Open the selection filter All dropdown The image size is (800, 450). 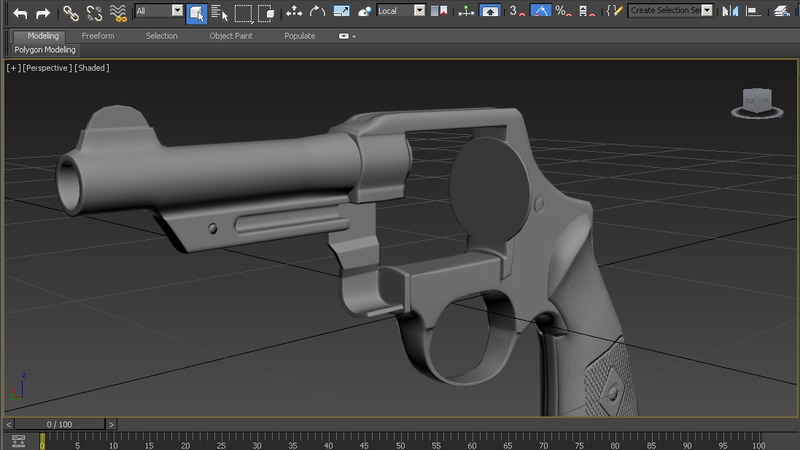pos(159,11)
